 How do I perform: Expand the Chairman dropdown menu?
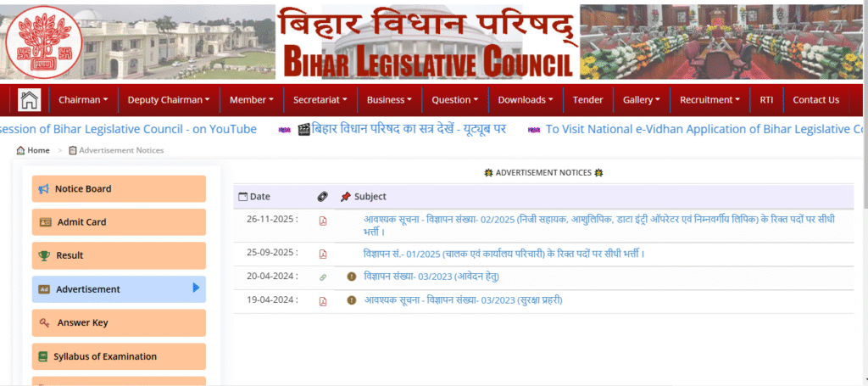coord(83,100)
